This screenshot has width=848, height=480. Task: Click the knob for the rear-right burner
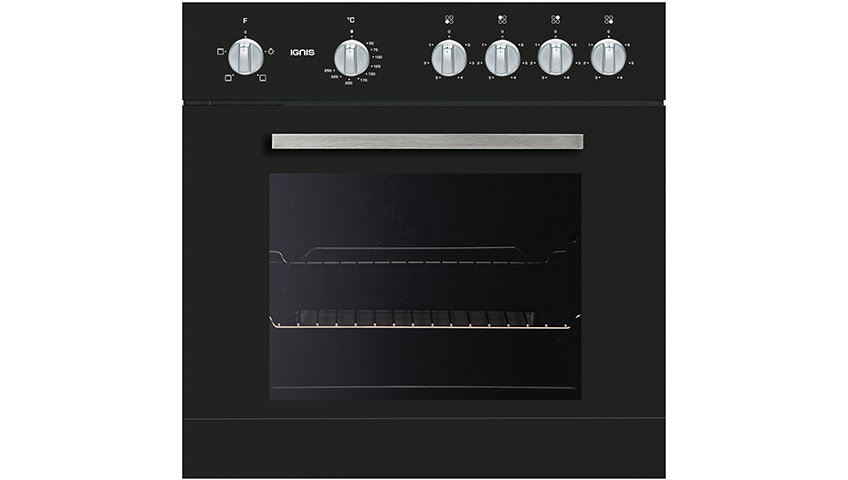pos(555,57)
